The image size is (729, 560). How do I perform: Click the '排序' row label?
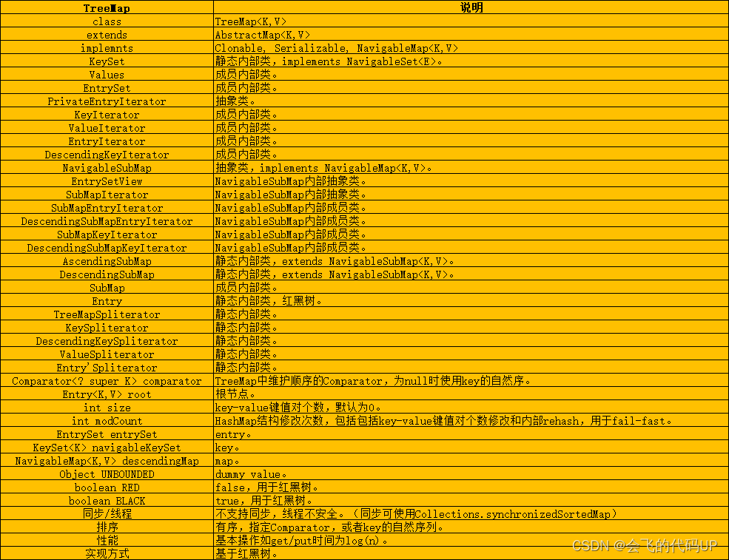tap(107, 527)
